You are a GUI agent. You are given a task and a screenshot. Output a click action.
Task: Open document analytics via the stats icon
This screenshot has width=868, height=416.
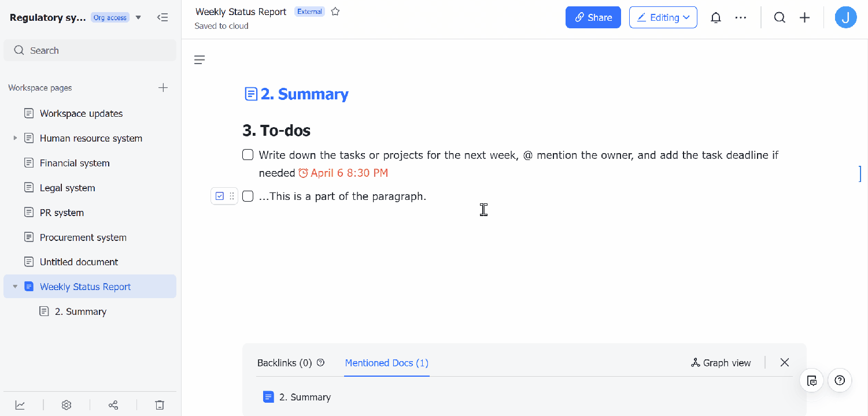(21, 404)
